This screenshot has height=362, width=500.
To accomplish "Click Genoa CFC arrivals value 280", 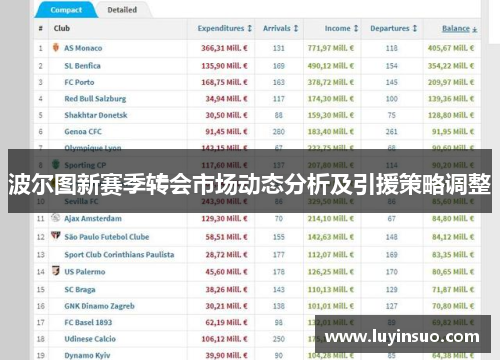I will tap(279, 132).
